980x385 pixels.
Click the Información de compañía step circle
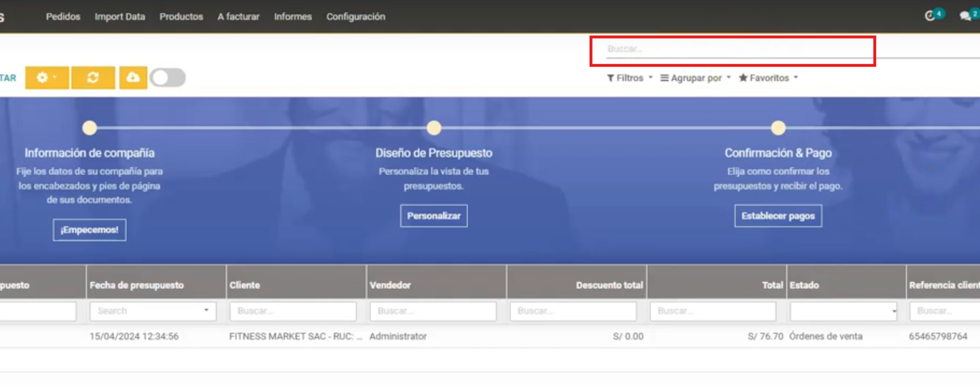click(90, 128)
